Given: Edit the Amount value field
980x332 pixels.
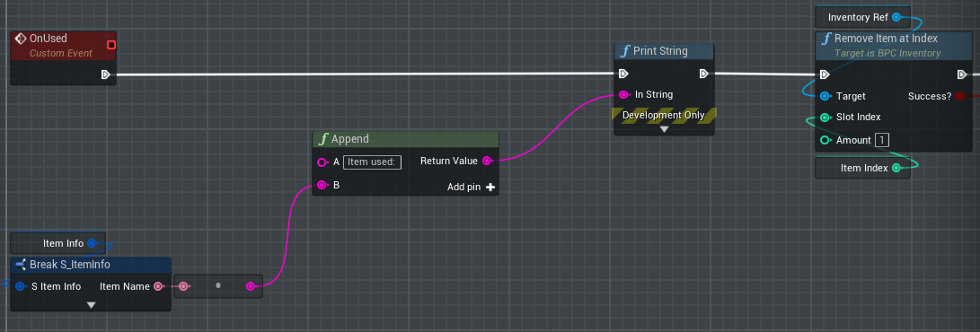Looking at the screenshot, I should [882, 140].
